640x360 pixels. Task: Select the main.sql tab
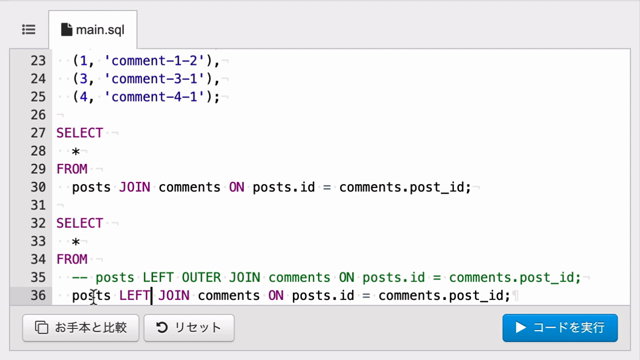93,30
